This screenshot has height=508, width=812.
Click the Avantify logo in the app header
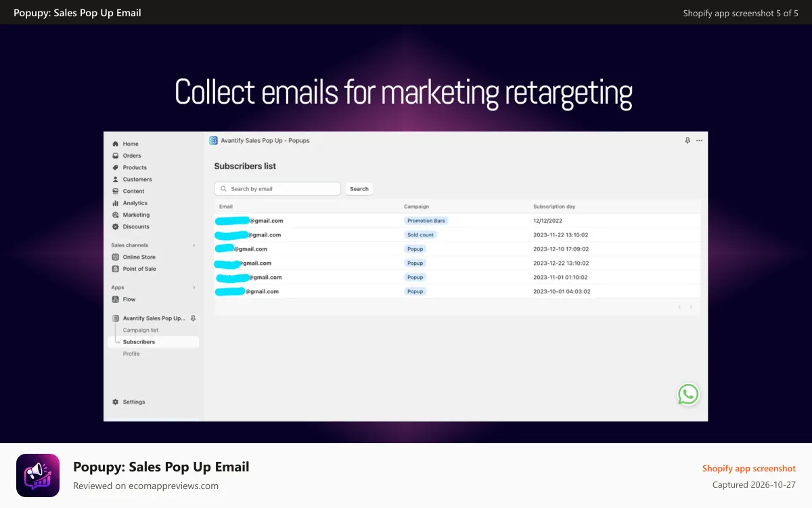tap(213, 141)
